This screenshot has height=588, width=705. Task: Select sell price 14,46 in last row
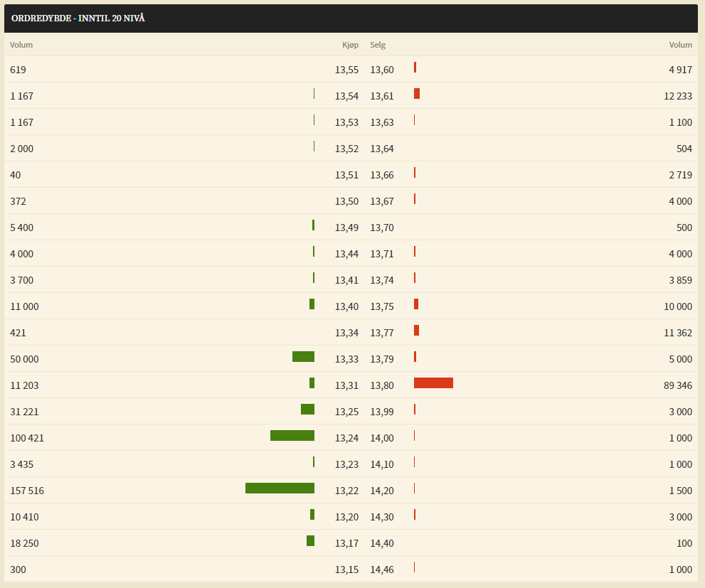point(382,570)
